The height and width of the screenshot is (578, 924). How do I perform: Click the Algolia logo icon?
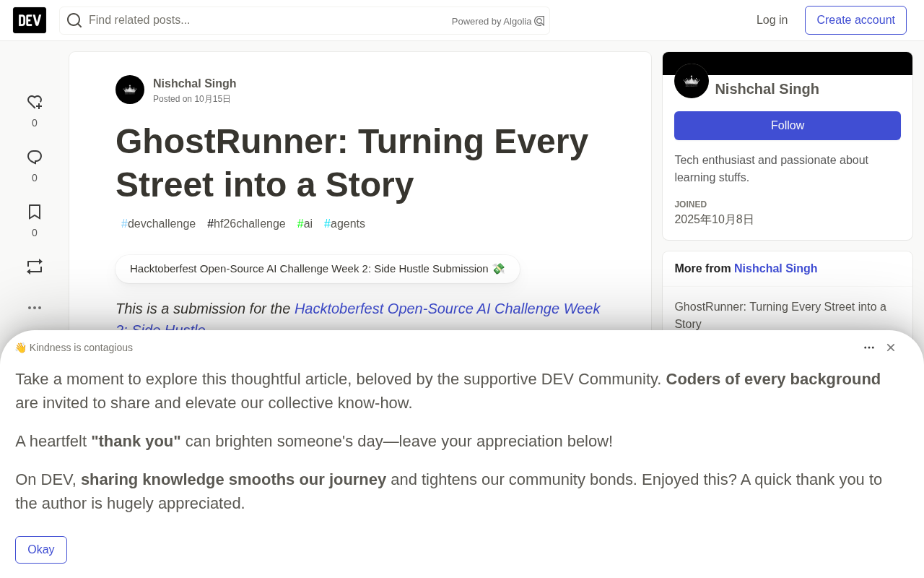click(539, 21)
